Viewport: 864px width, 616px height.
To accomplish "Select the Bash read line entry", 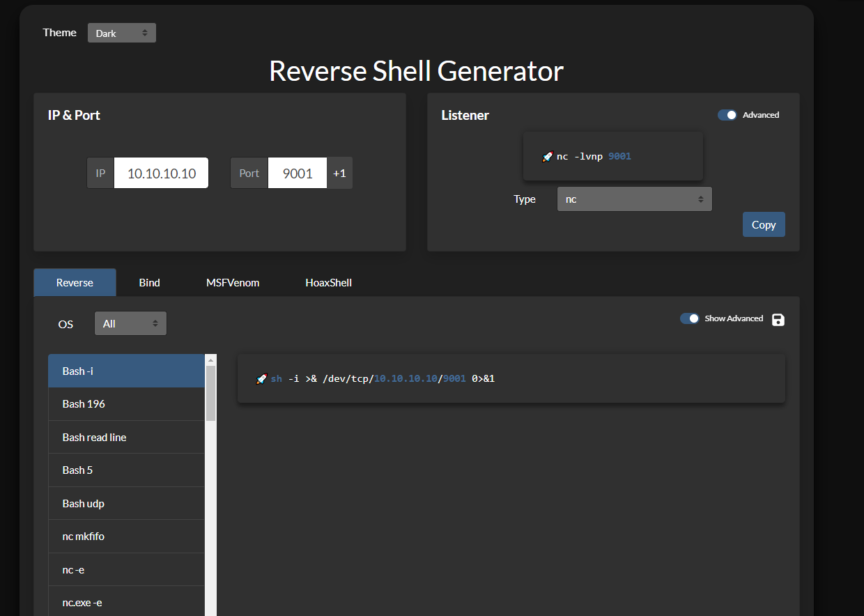I will pyautogui.click(x=126, y=438).
